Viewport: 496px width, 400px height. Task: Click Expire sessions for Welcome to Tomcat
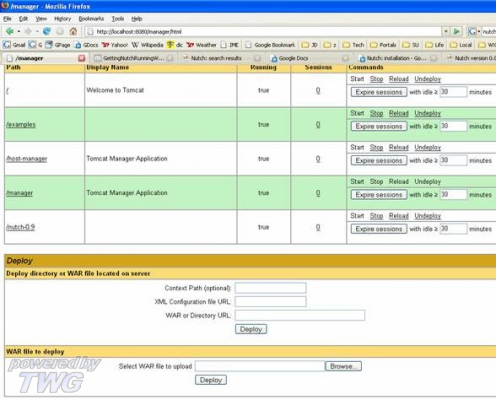coord(379,92)
